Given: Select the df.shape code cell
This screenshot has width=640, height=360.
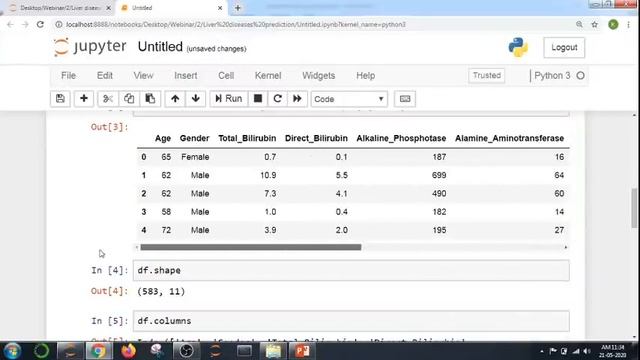Looking at the screenshot, I should point(351,271).
